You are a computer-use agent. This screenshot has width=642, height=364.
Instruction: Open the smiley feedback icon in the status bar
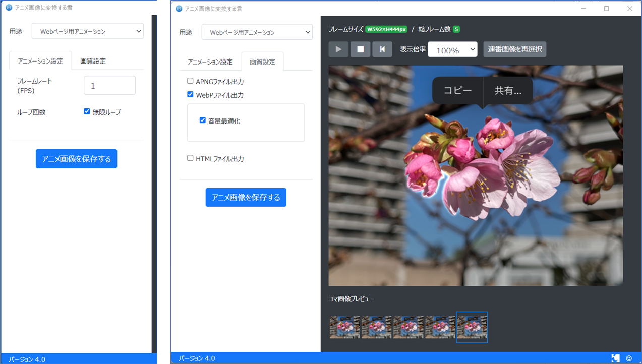click(x=629, y=358)
